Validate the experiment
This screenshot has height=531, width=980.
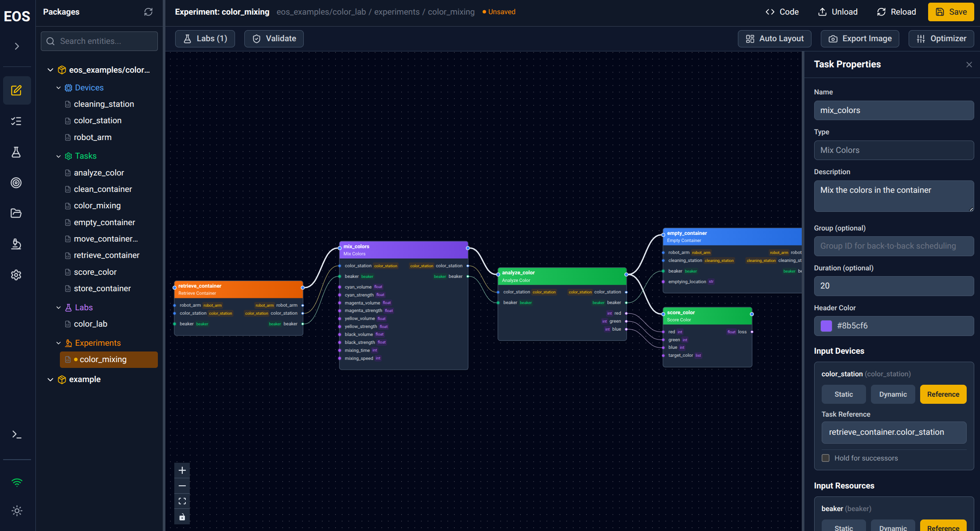[x=274, y=39]
